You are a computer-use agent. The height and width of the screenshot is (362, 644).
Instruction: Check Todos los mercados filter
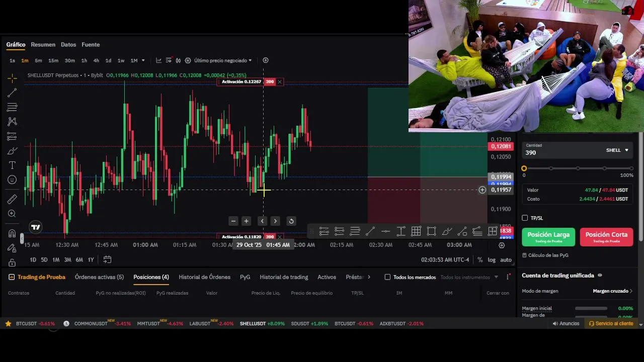click(x=387, y=277)
